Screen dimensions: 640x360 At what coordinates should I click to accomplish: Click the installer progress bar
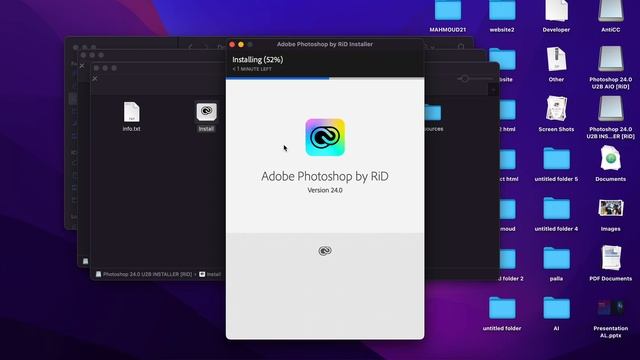(325, 78)
